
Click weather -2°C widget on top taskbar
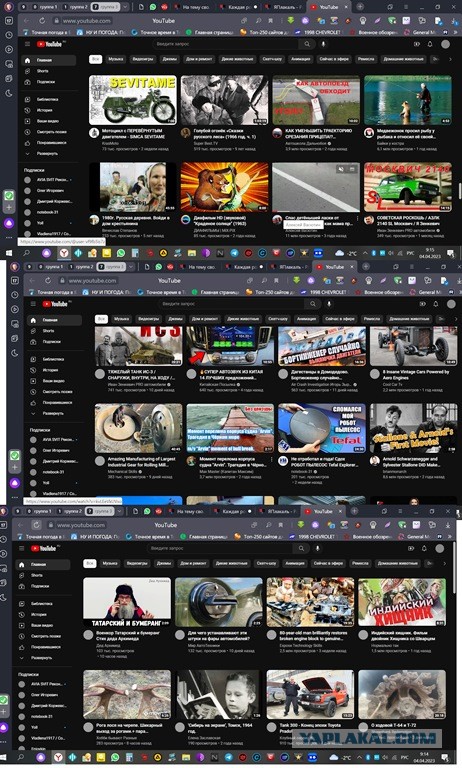(x=346, y=253)
